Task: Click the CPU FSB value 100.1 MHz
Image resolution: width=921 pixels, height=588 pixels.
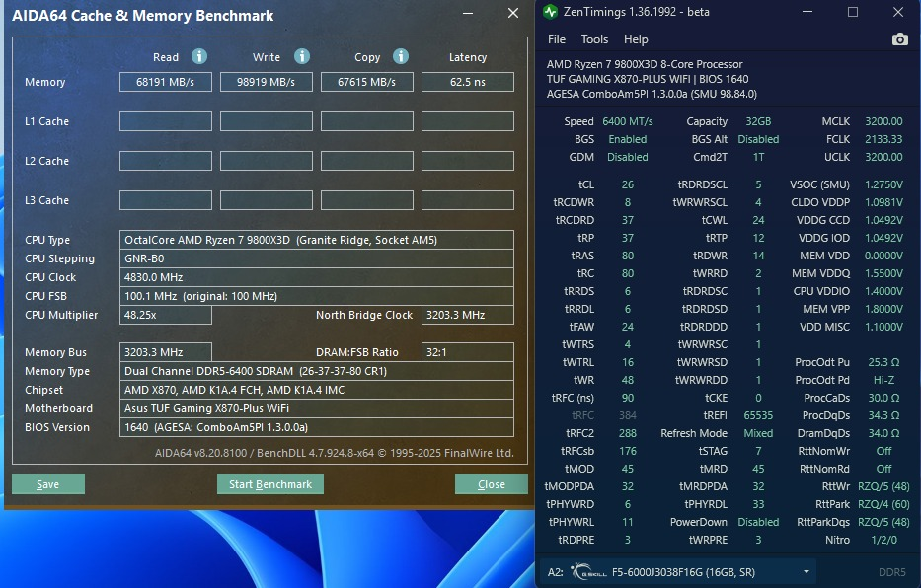Action: [x=317, y=296]
